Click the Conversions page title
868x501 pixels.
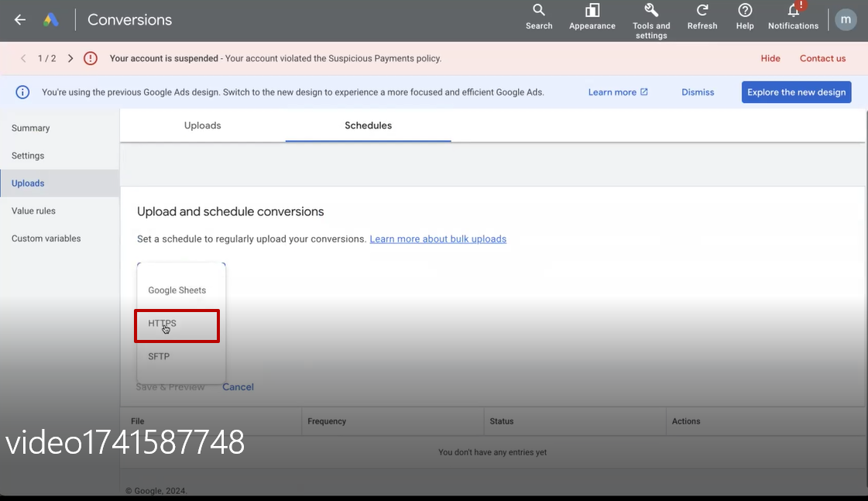click(x=129, y=20)
